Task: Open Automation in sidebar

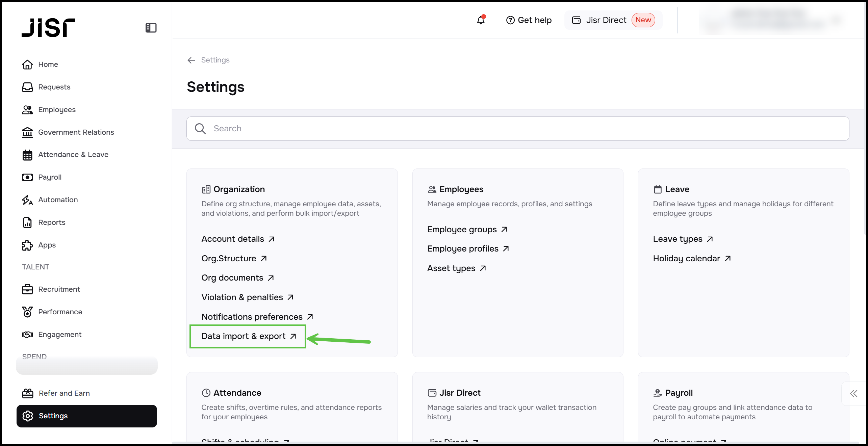Action: click(58, 200)
